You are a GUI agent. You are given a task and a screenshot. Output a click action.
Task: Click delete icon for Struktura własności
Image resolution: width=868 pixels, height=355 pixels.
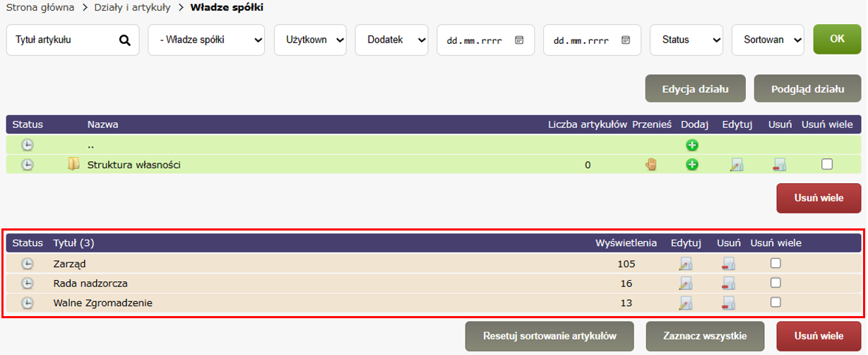coord(780,165)
